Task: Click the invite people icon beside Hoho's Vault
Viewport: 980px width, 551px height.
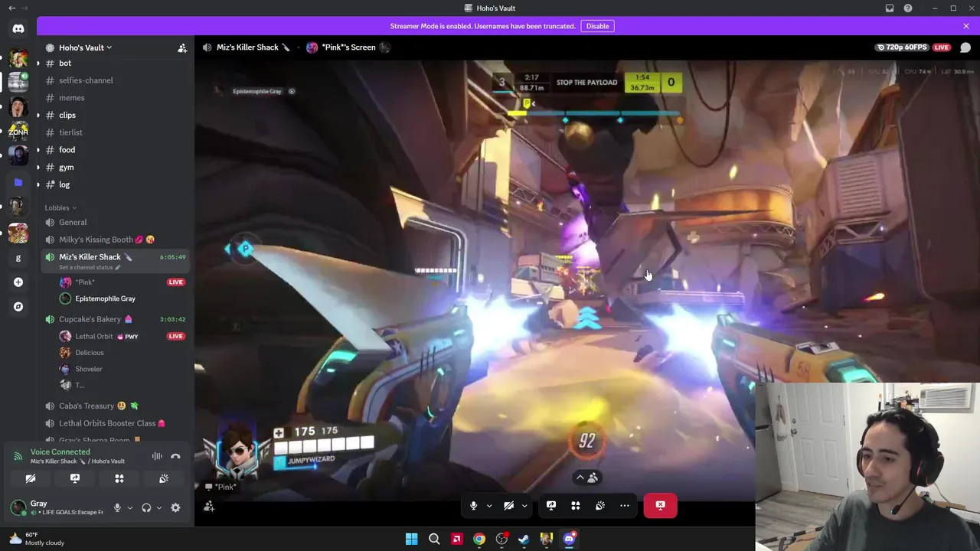Action: (x=182, y=48)
